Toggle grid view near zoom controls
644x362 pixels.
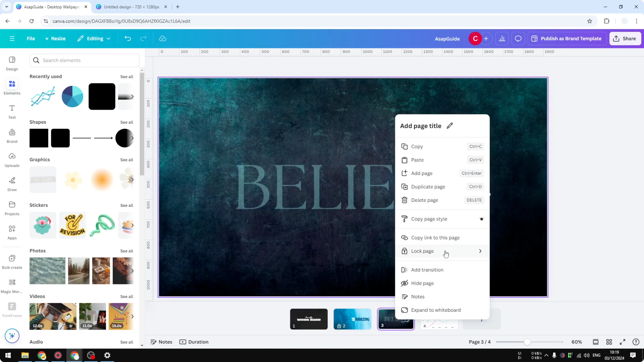pos(609,342)
